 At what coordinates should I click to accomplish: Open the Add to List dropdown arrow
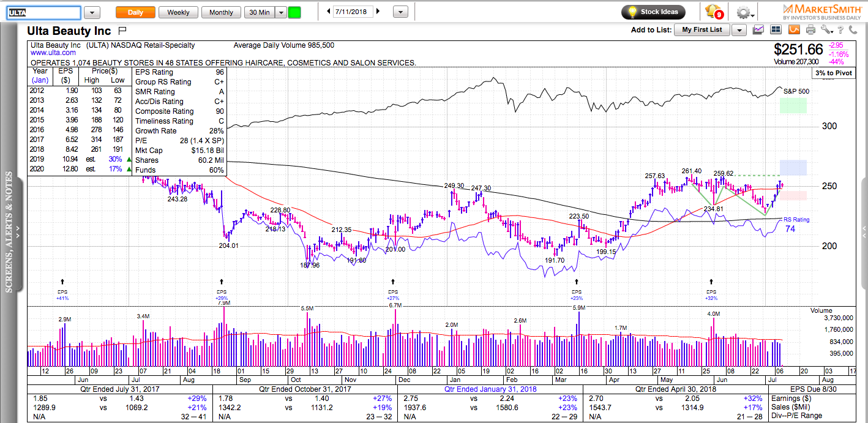click(x=739, y=30)
